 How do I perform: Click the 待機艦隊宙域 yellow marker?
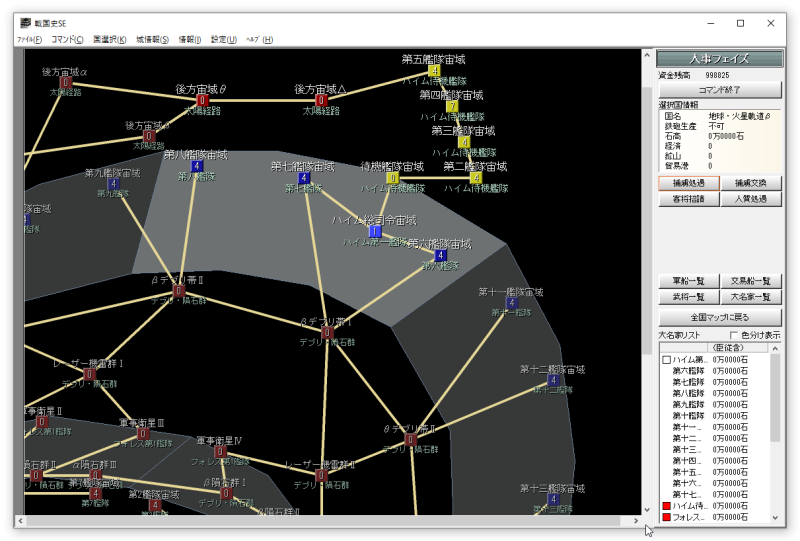tap(392, 178)
